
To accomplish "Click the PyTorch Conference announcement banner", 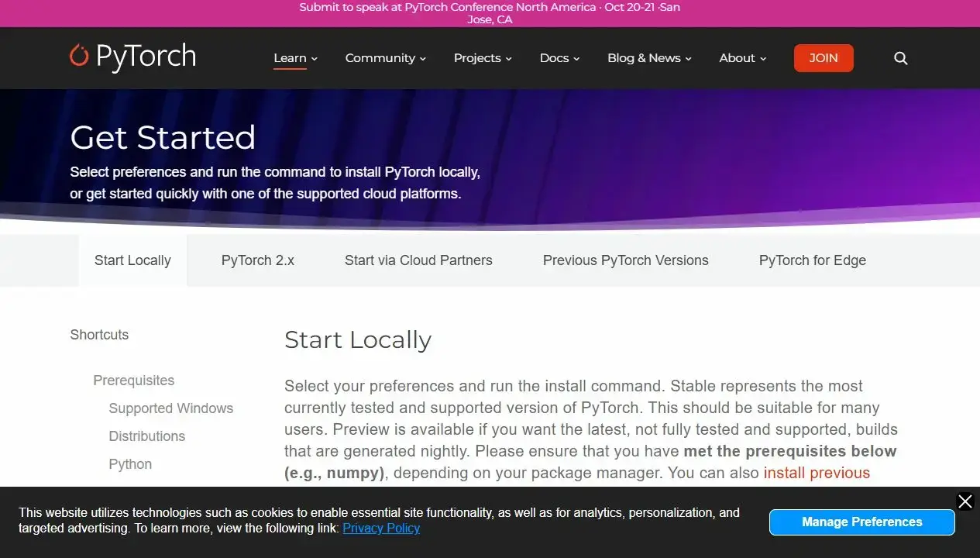I will click(x=490, y=13).
